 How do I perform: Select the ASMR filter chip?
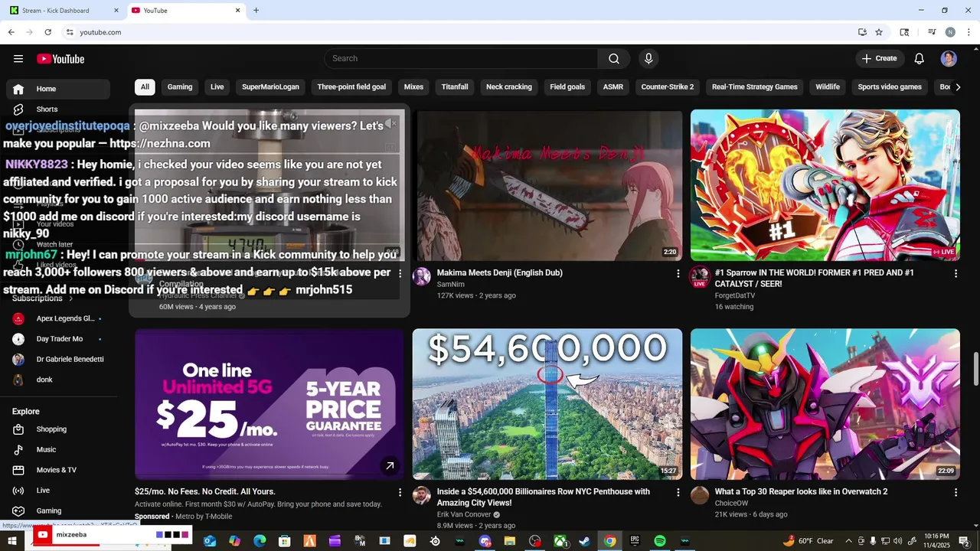click(x=612, y=87)
